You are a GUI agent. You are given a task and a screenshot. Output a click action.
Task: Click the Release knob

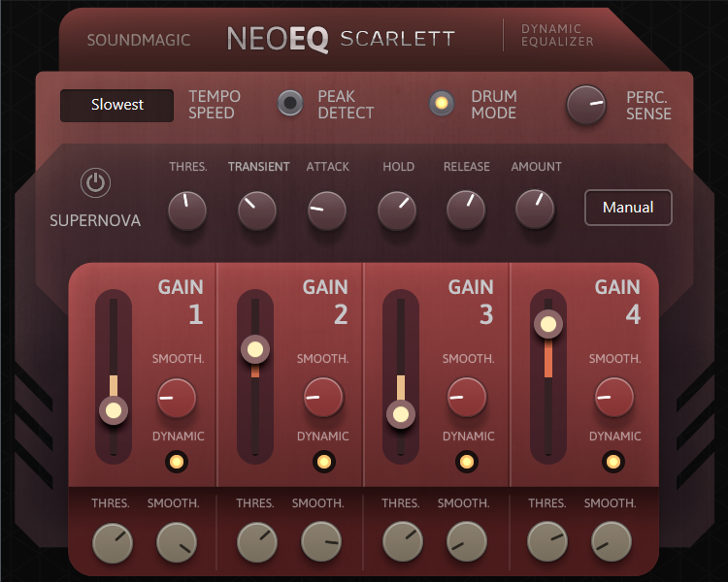pyautogui.click(x=466, y=210)
